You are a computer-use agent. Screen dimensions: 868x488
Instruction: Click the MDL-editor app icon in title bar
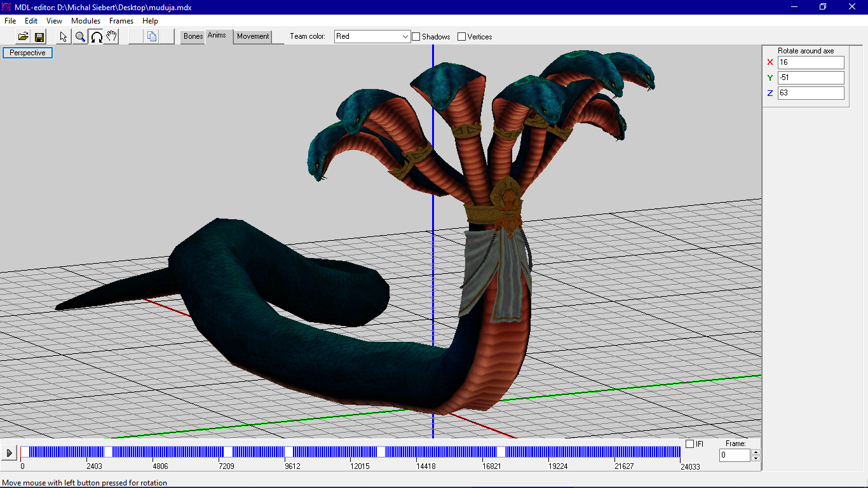coord(7,7)
